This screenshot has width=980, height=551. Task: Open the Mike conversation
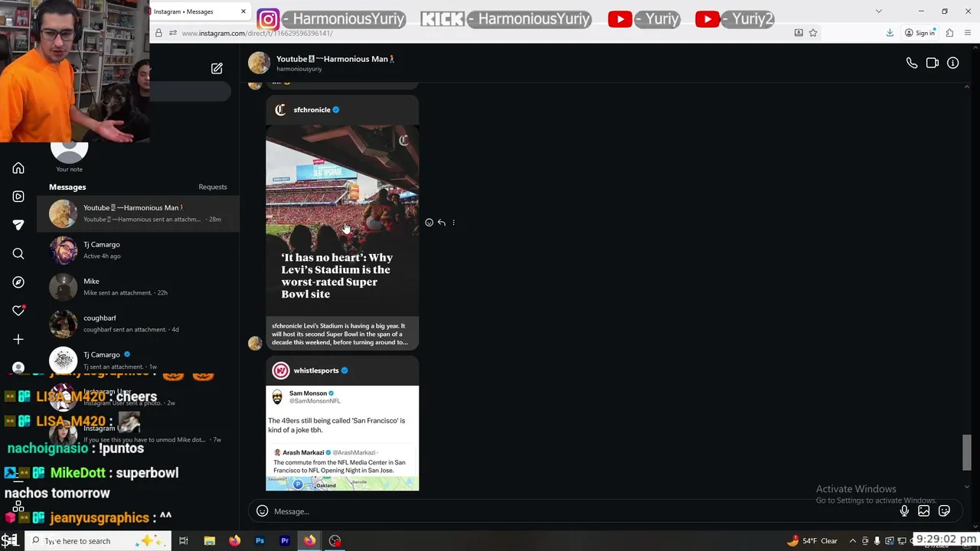pyautogui.click(x=138, y=287)
